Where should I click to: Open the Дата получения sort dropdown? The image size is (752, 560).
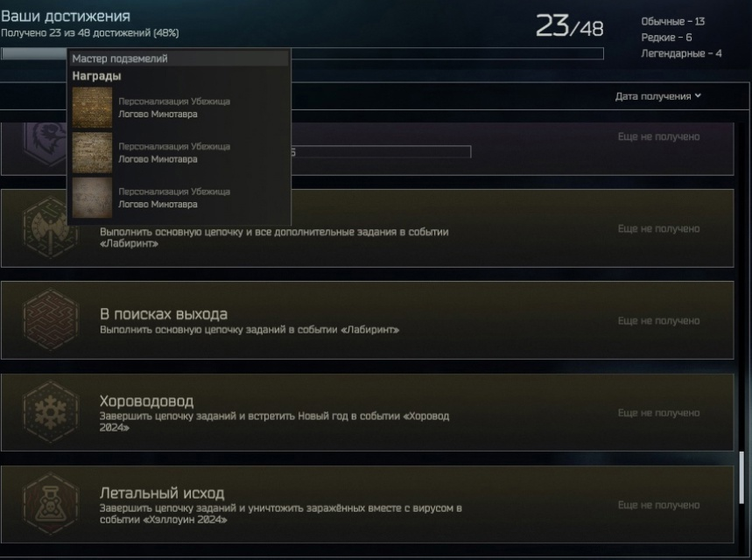(658, 96)
